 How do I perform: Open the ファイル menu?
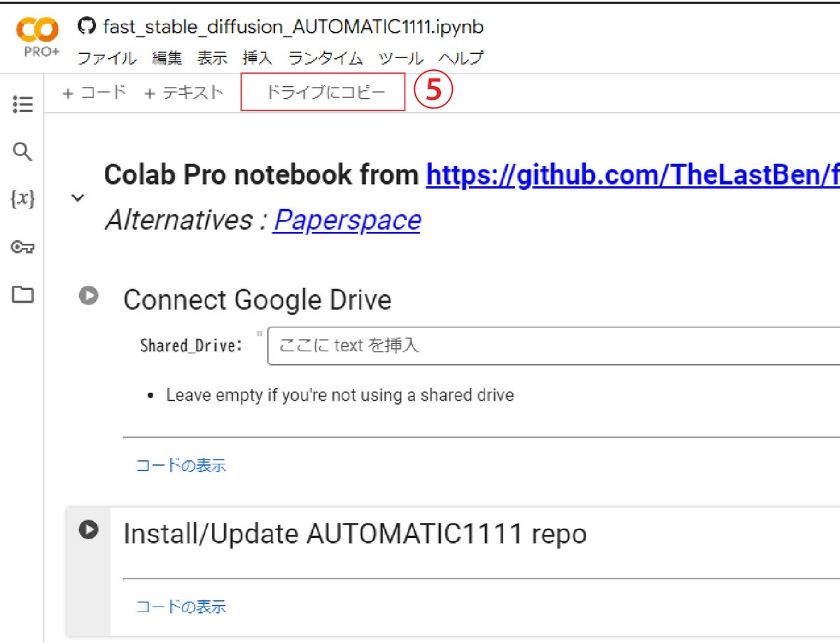pyautogui.click(x=106, y=58)
